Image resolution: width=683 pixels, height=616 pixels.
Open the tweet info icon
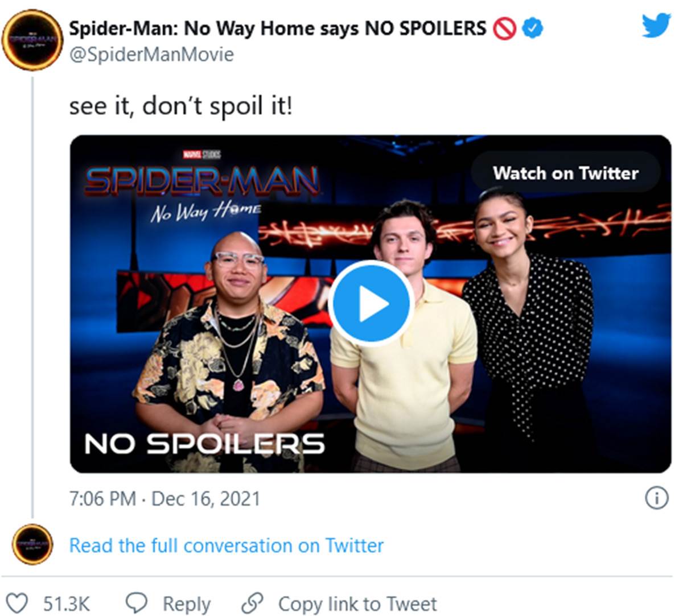(656, 498)
